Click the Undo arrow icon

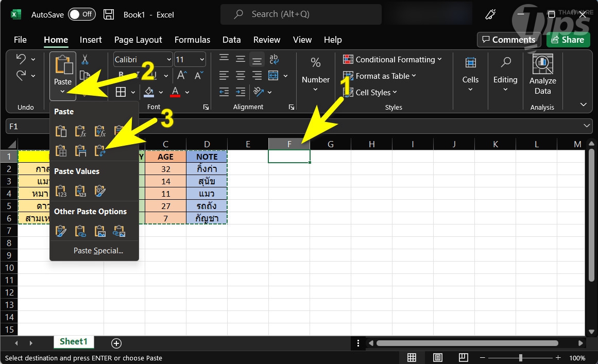pyautogui.click(x=21, y=59)
